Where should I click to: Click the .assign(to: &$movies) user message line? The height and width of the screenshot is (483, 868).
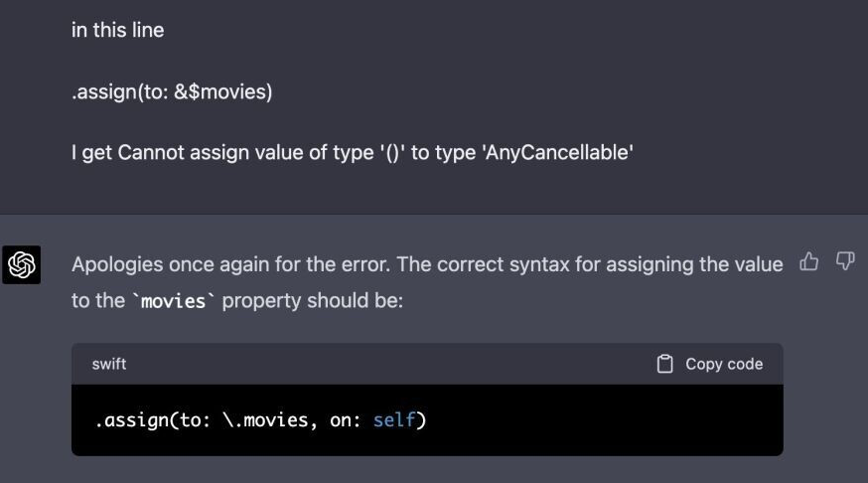coord(172,91)
